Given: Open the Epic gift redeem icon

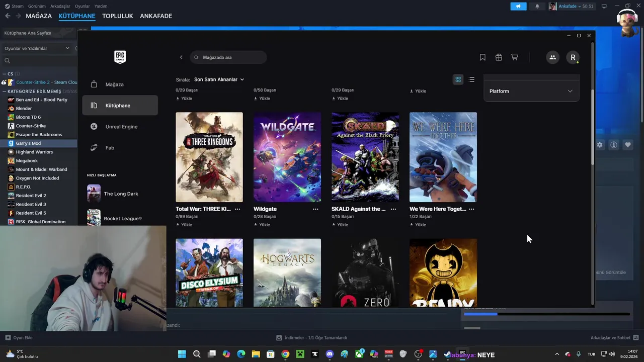Looking at the screenshot, I should click(499, 57).
